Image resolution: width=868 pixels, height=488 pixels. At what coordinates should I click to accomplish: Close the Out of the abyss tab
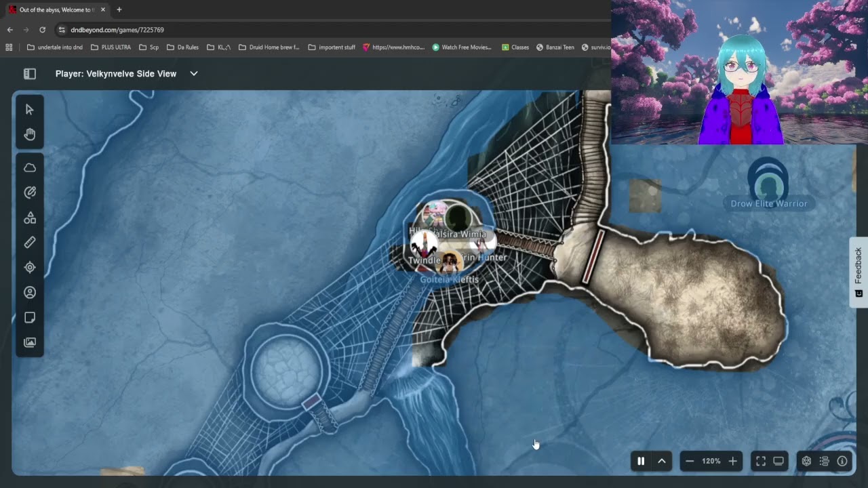coord(103,9)
